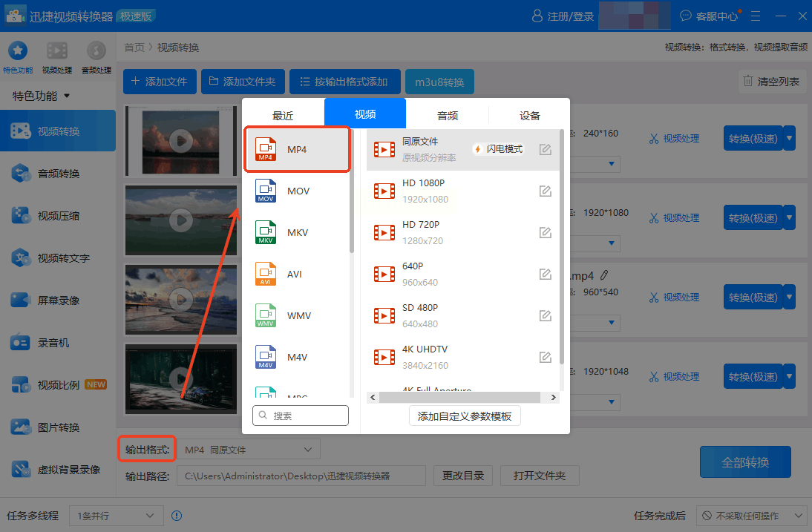Choose the 同原文件 resolution preset
Viewport: 812px width, 532px height.
463,150
